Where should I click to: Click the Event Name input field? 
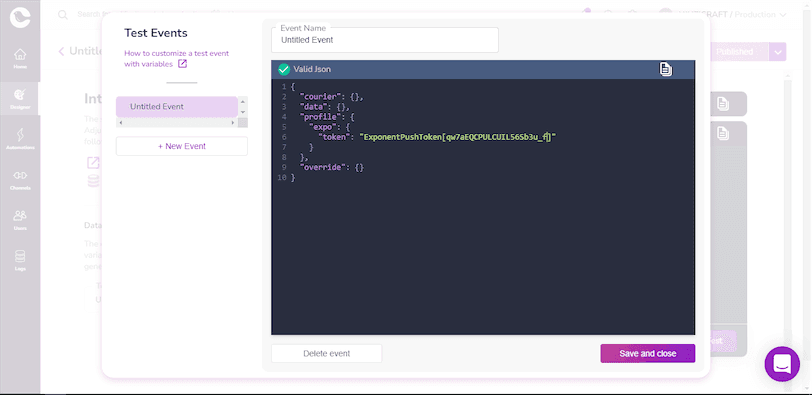(x=385, y=40)
